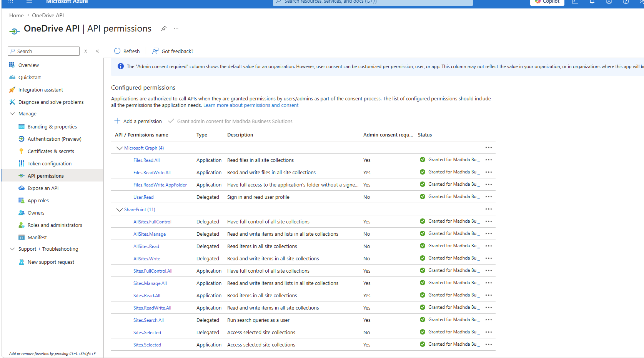Click the AllSites.FullControl permission link
The height and width of the screenshot is (358, 644).
152,222
